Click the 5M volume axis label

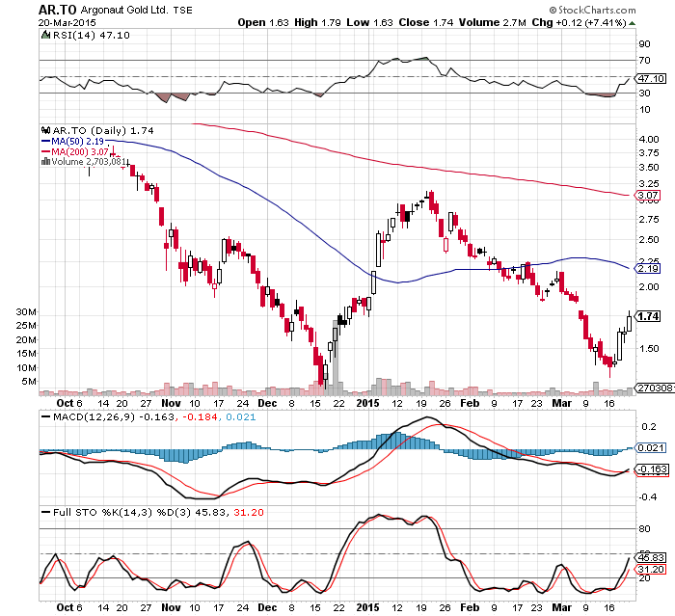pyautogui.click(x=29, y=382)
